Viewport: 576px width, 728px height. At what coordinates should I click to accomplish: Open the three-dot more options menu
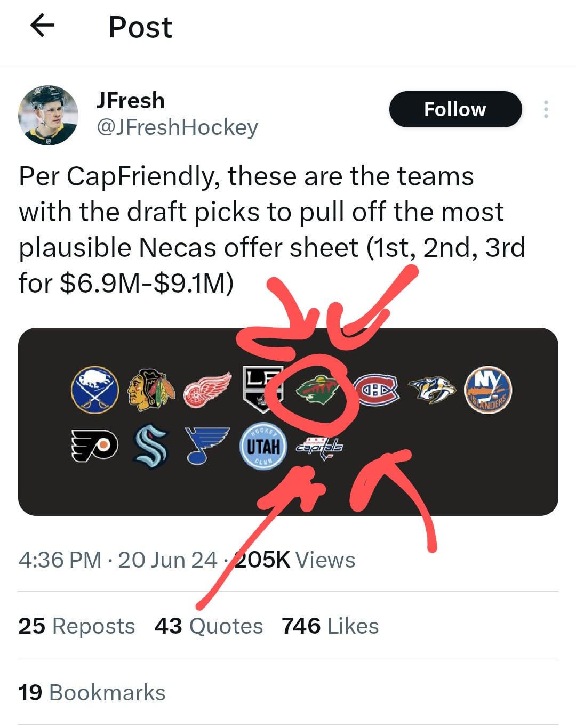point(546,109)
